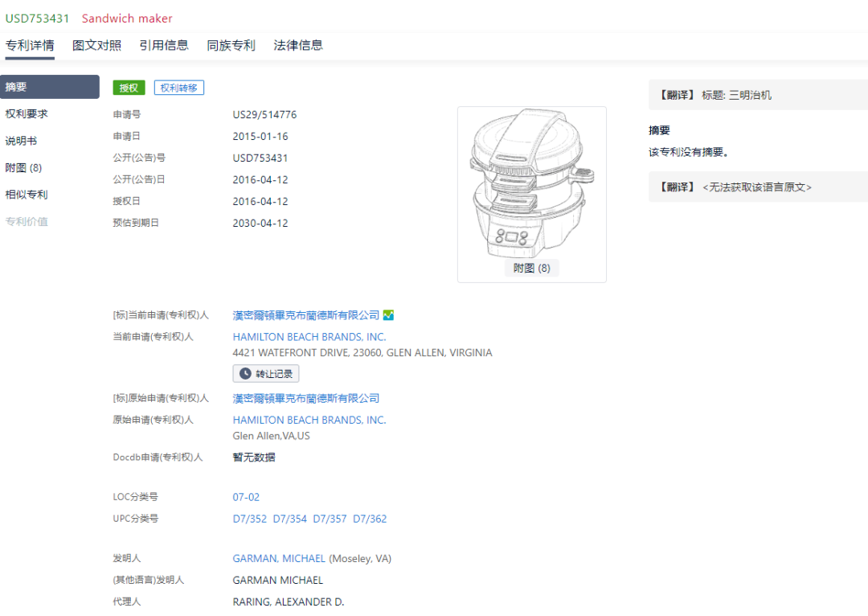Viewport: 868px width, 616px height.
Task: Open original applicant HAMILTON BEACH BRANDS, INC. link
Action: (309, 420)
